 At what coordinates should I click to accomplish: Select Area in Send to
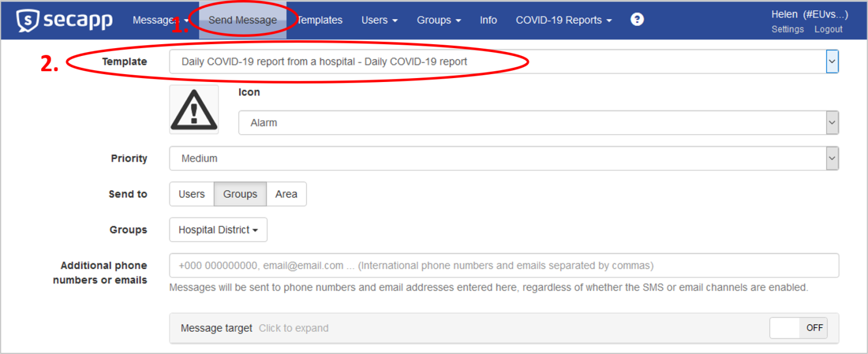[286, 194]
